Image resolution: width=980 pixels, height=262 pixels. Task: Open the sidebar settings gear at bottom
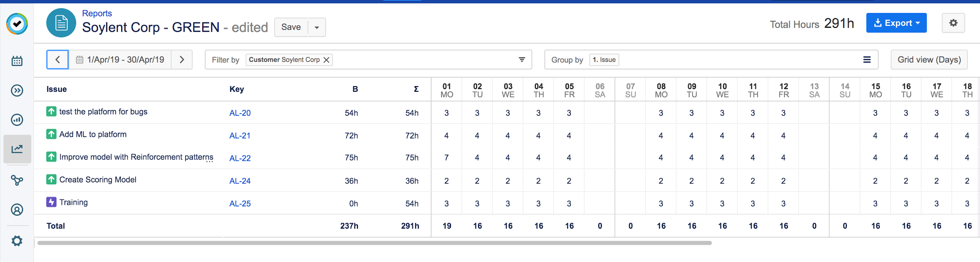coord(17,240)
